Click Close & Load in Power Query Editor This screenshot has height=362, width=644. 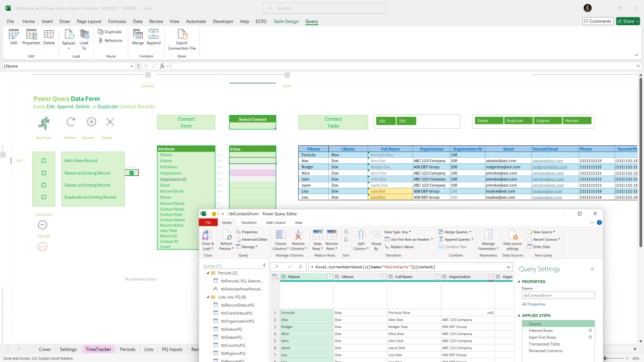pyautogui.click(x=208, y=240)
